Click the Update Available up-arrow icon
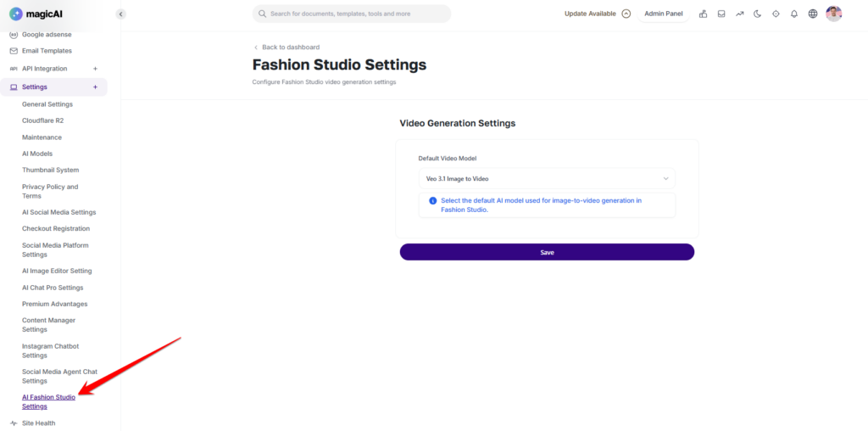The height and width of the screenshot is (431, 868). coord(626,14)
